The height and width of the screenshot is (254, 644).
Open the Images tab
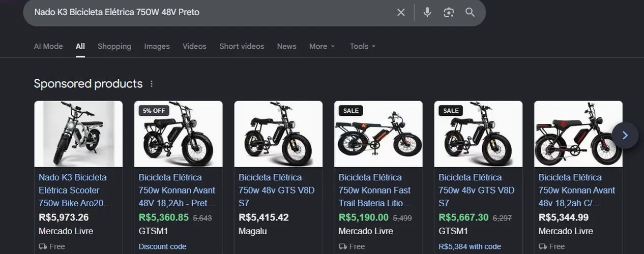157,46
